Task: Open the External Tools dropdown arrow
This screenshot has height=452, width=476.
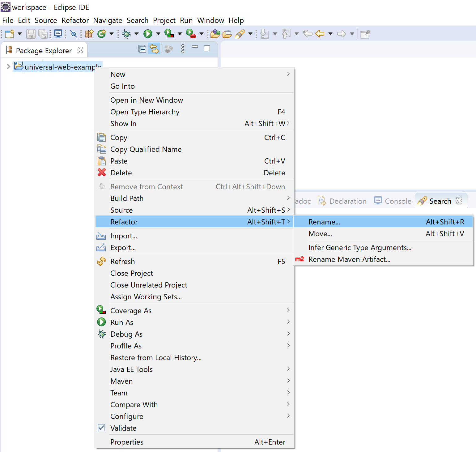Action: (202, 34)
